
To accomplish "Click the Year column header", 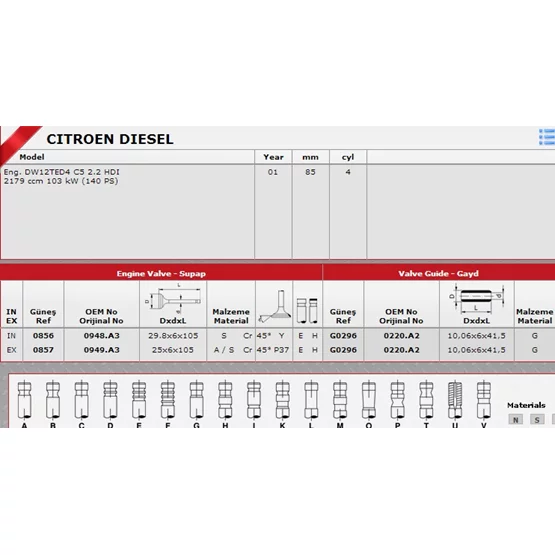I will click(273, 157).
